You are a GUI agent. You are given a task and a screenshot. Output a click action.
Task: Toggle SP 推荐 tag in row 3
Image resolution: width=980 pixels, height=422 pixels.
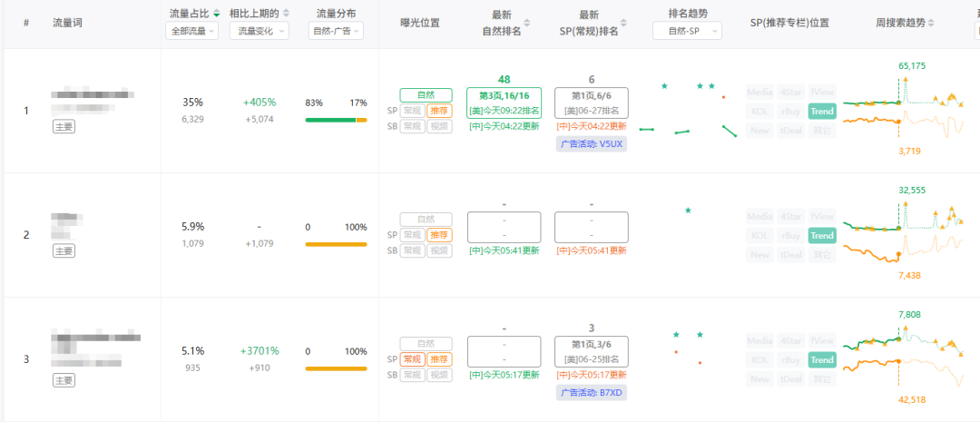pos(439,359)
